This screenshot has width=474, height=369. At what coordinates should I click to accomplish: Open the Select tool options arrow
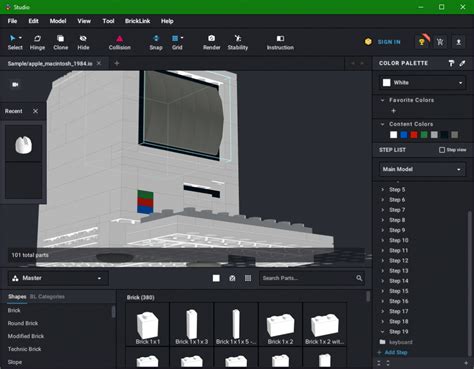(20, 38)
